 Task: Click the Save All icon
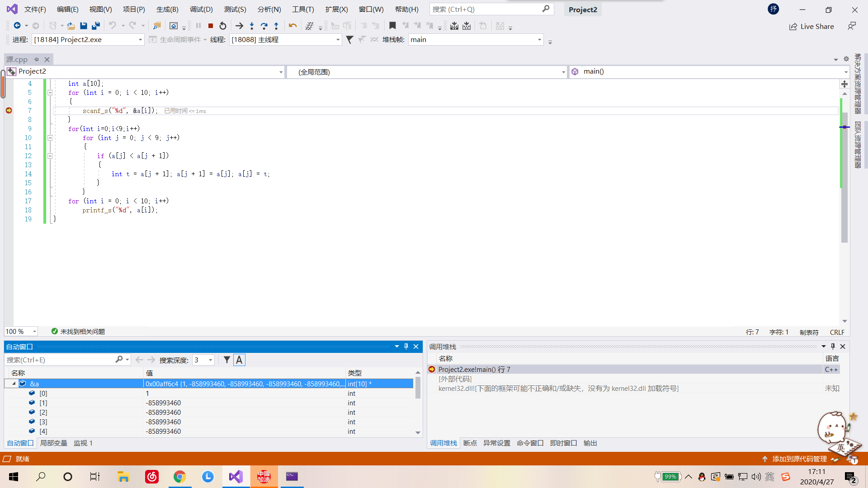click(96, 26)
